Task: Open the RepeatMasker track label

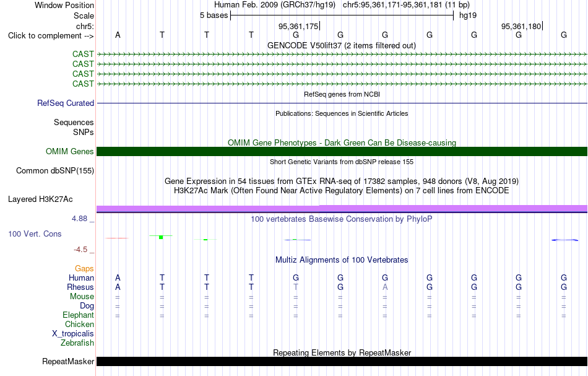Action: (x=68, y=361)
